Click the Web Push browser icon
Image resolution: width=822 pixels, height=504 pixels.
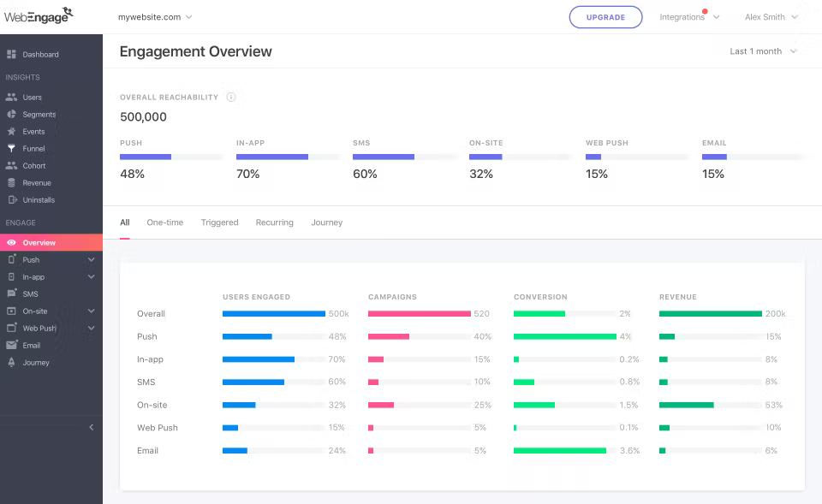tap(11, 328)
